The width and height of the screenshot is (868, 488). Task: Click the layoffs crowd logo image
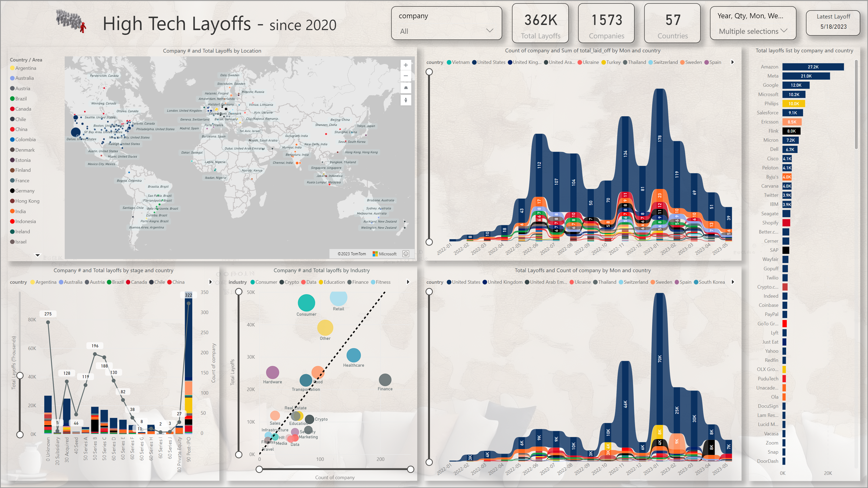coord(71,21)
